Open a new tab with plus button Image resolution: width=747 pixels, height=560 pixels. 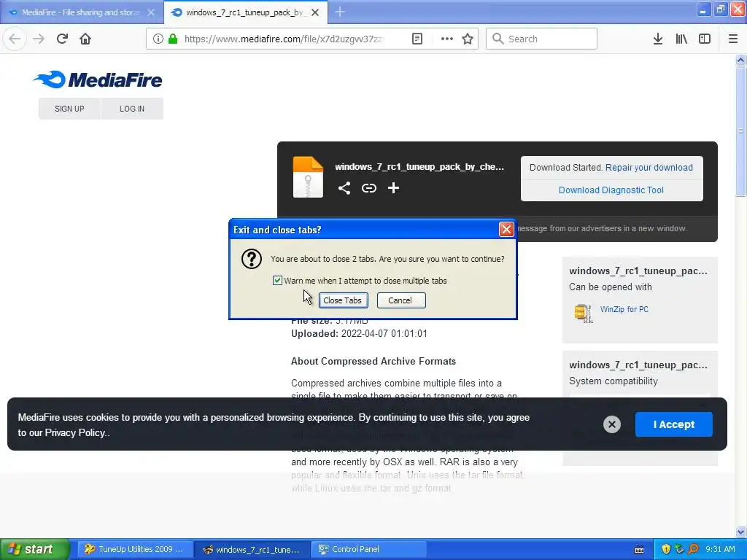340,12
